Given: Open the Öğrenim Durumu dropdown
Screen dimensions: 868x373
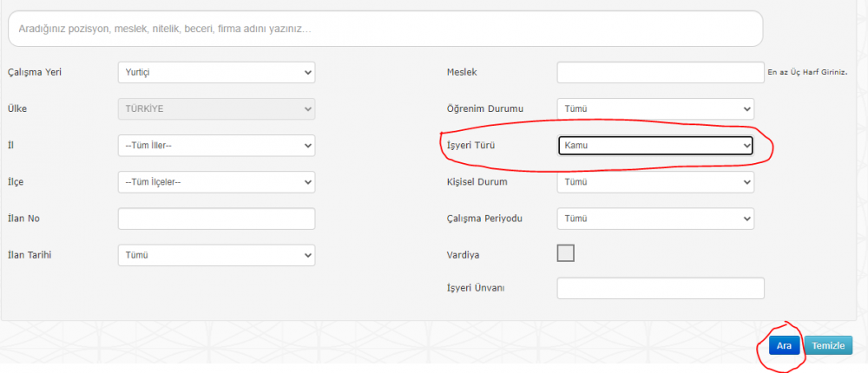Looking at the screenshot, I should pos(655,109).
